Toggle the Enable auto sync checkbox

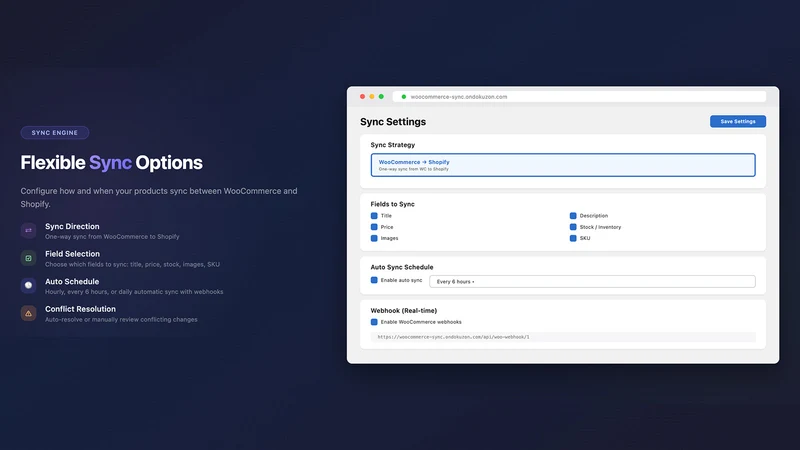coord(374,280)
